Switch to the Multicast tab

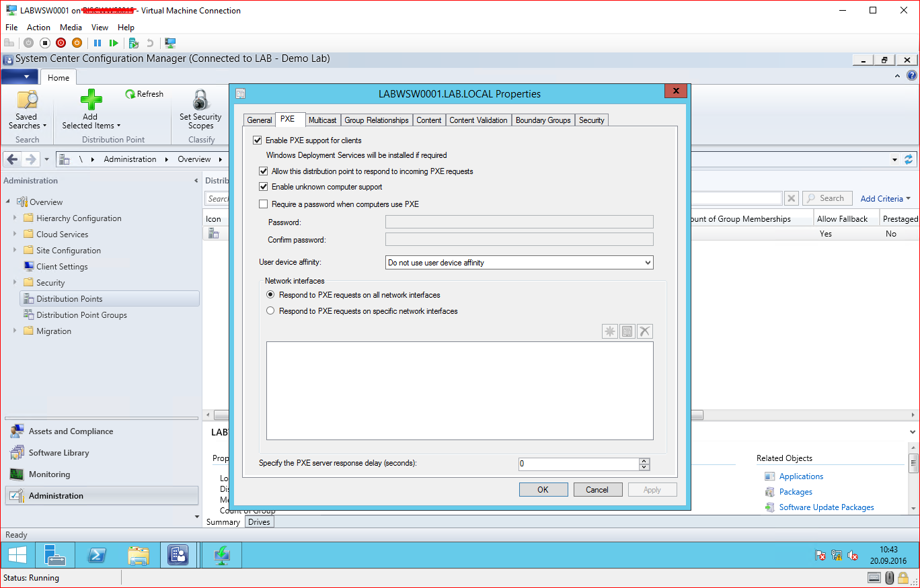point(322,120)
